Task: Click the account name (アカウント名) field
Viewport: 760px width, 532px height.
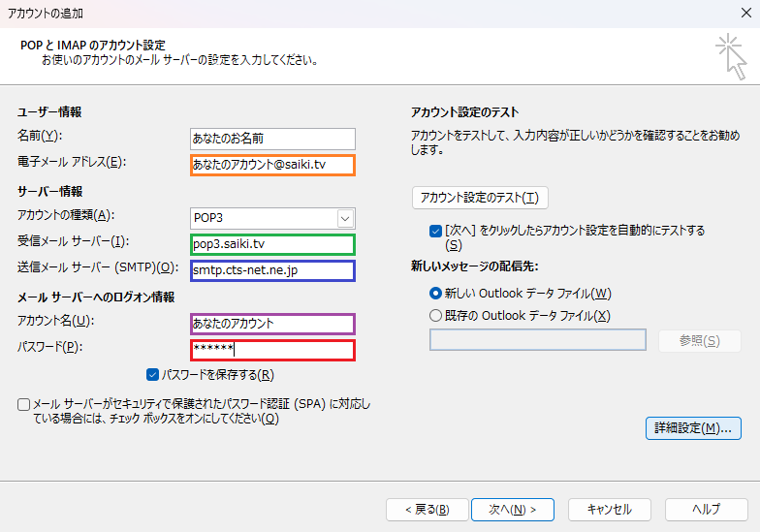Action: (273, 324)
